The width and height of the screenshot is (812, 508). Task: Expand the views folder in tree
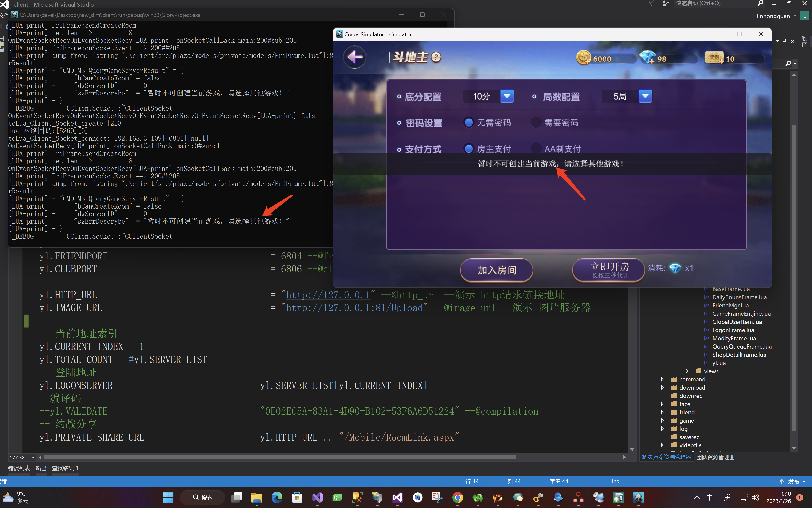tap(687, 371)
